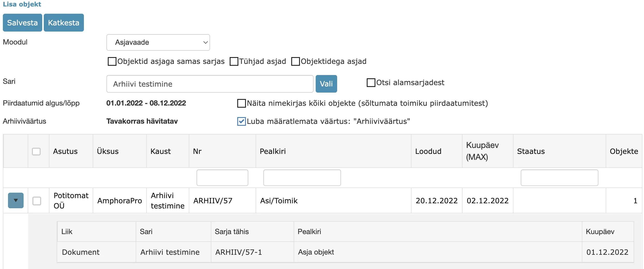Click the Sari text field
The height and width of the screenshot is (269, 644).
click(x=210, y=84)
